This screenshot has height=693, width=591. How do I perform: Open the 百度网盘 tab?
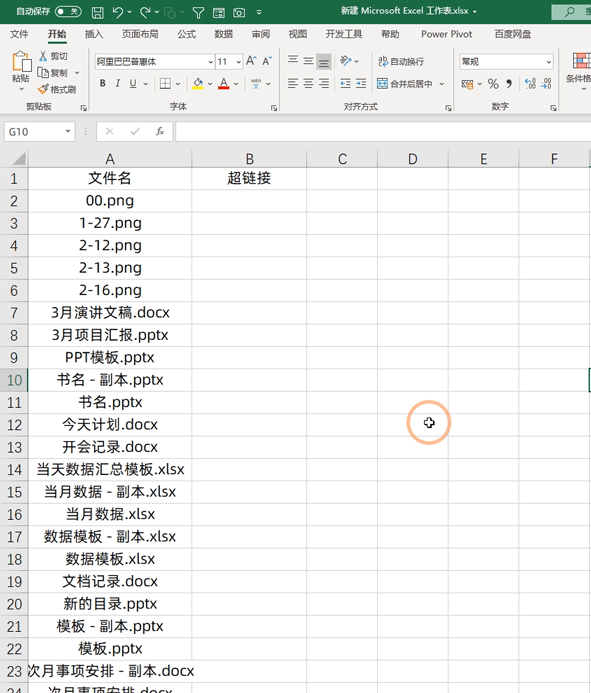(x=513, y=34)
